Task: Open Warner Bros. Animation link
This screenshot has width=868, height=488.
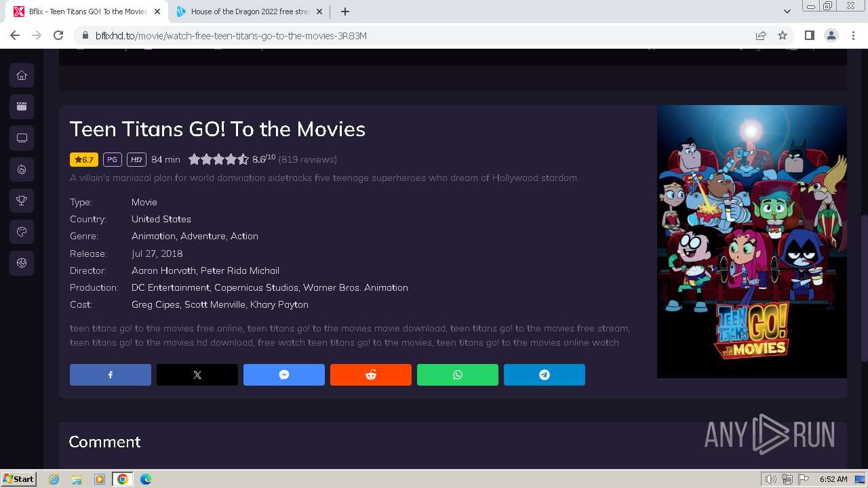Action: [x=355, y=287]
